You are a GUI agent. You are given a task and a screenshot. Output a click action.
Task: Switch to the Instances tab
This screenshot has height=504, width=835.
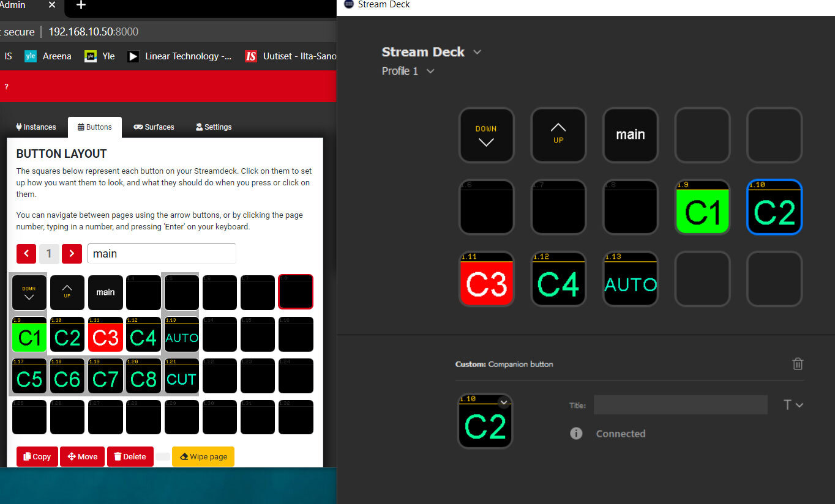tap(36, 127)
